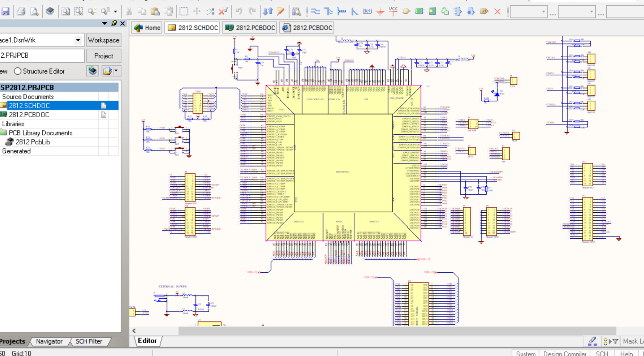Select 2812.PCBDOC in project tree
The height and width of the screenshot is (356, 644).
pyautogui.click(x=29, y=115)
